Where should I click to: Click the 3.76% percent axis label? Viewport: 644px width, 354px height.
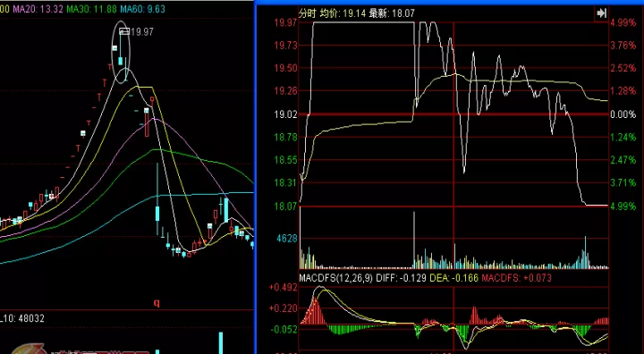623,46
